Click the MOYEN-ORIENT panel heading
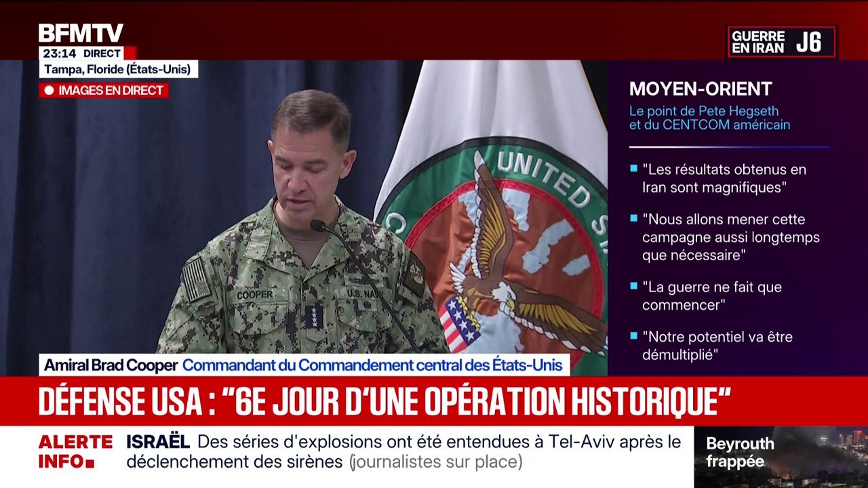Viewport: 868px width, 488px height. [x=701, y=89]
